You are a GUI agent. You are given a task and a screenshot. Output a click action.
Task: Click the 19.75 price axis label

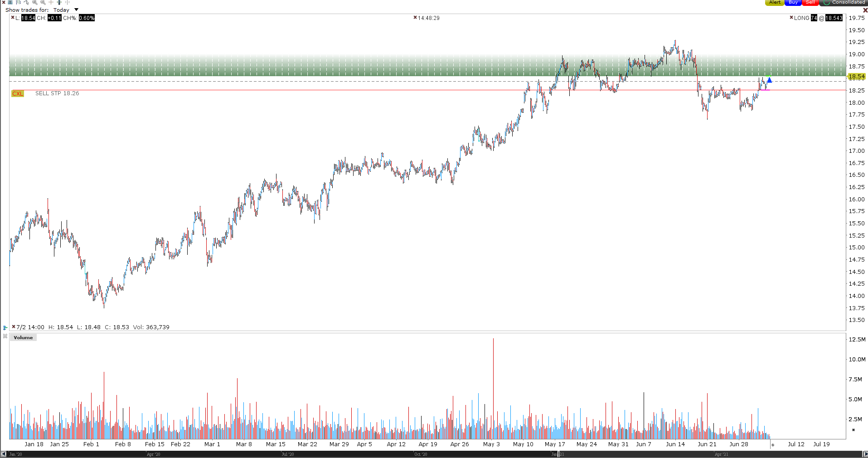click(857, 18)
